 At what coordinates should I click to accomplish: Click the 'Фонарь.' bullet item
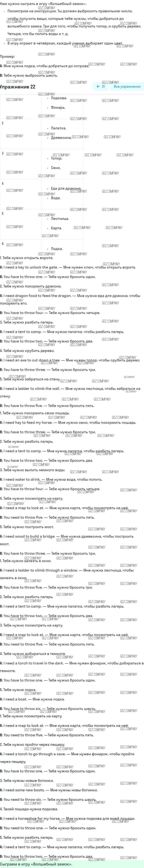point(58,108)
